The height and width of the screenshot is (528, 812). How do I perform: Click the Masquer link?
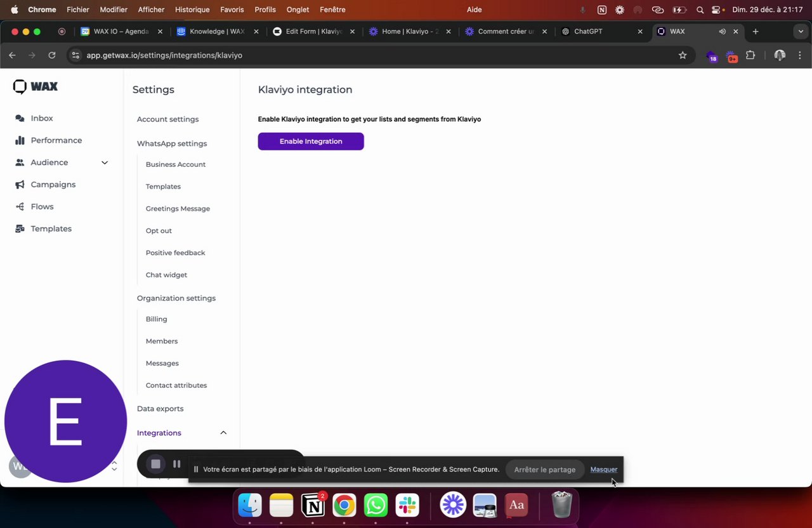[x=604, y=470]
